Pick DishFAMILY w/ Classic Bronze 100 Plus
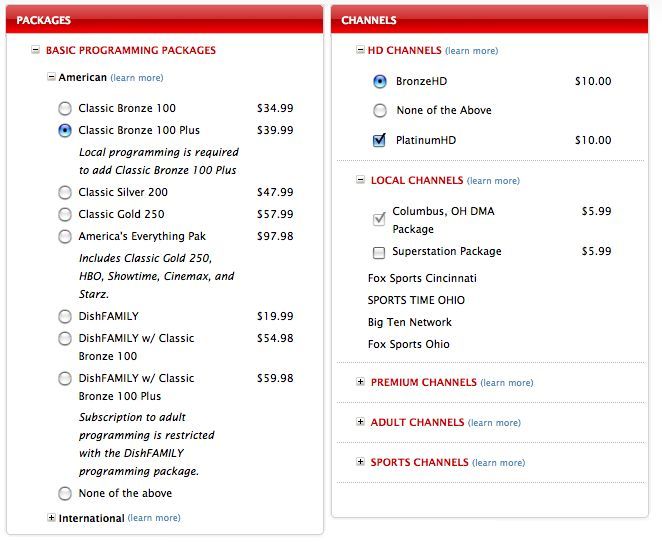The width and height of the screenshot is (662, 542). click(x=65, y=379)
